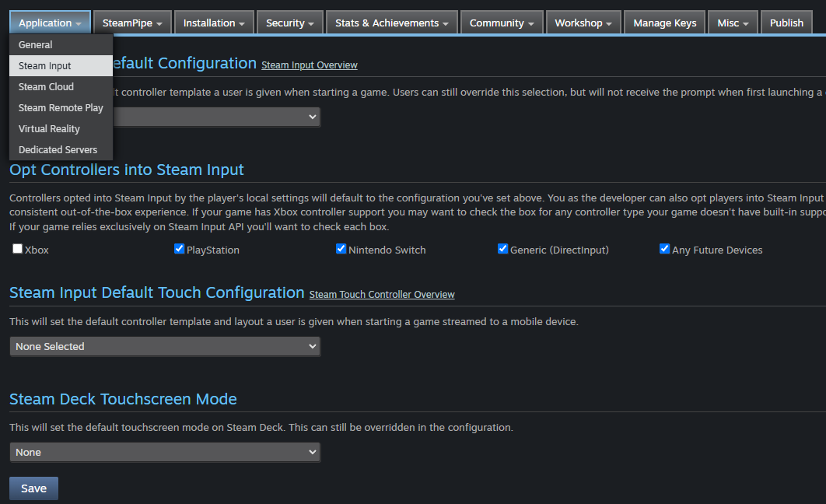The height and width of the screenshot is (504, 826).
Task: Open the Steam Deck Touchscreen Mode dropdown
Action: [165, 453]
